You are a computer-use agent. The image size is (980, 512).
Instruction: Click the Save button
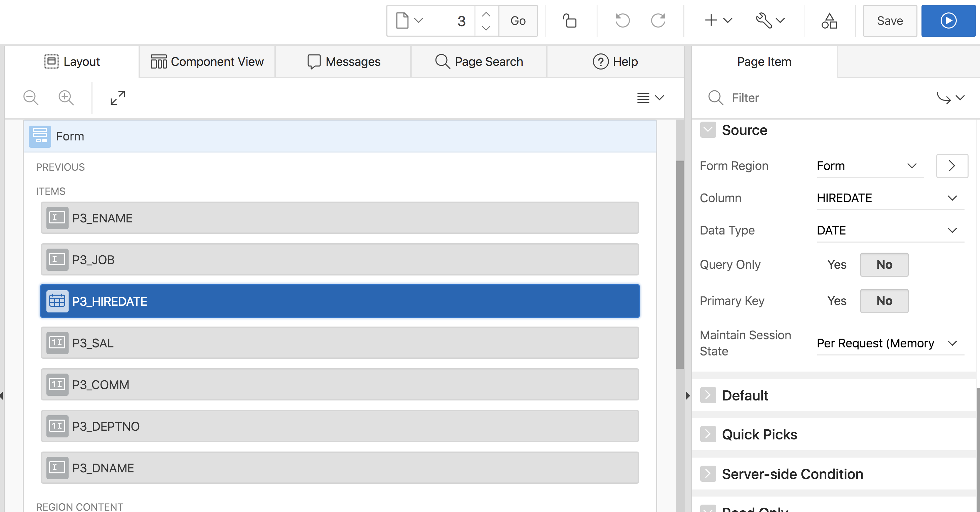(890, 20)
